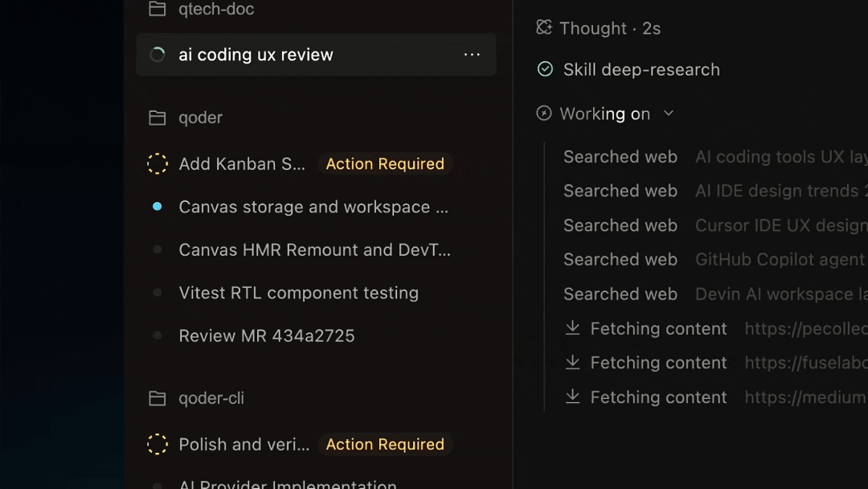
Task: Open the three-dots menu for ai coding ux review
Action: click(x=472, y=54)
